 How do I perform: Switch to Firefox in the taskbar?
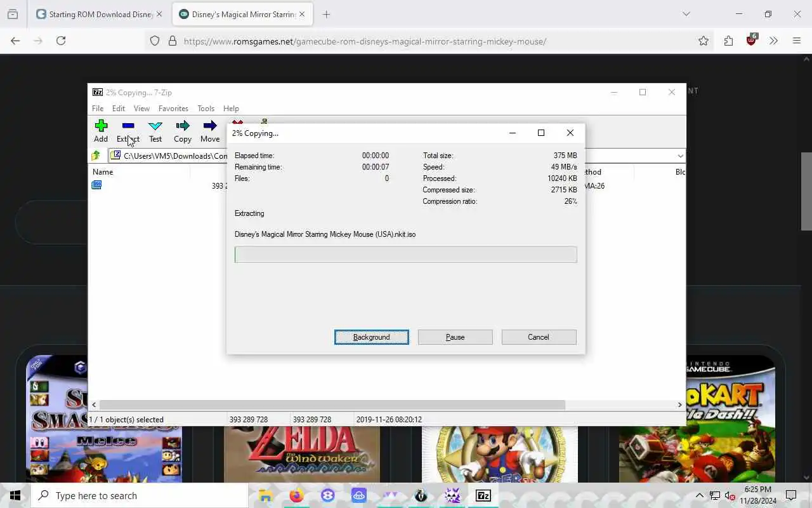coord(296,495)
